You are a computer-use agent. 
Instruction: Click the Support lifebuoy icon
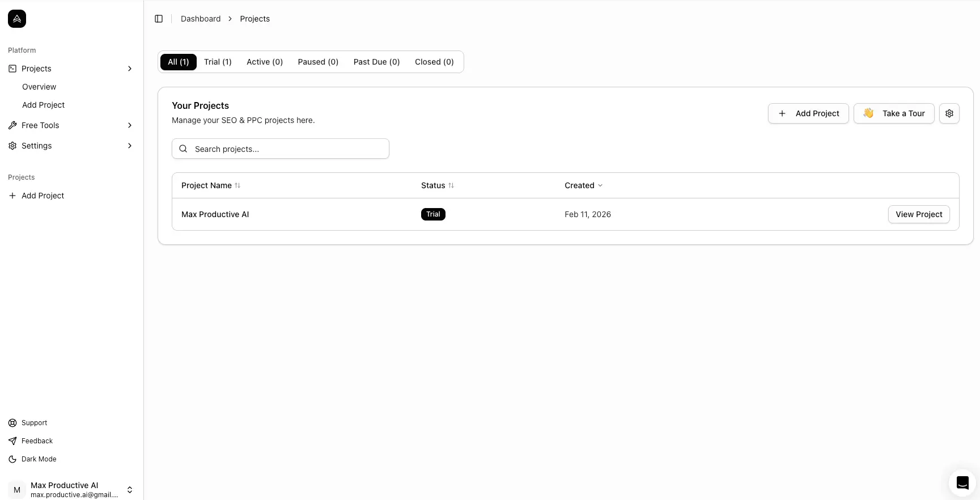point(12,423)
